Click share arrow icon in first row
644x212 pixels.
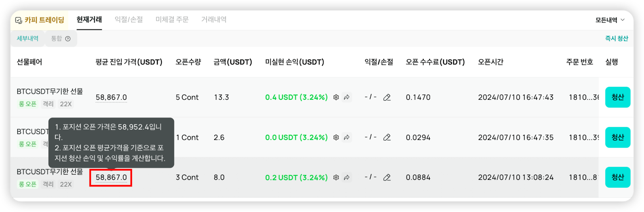click(347, 97)
